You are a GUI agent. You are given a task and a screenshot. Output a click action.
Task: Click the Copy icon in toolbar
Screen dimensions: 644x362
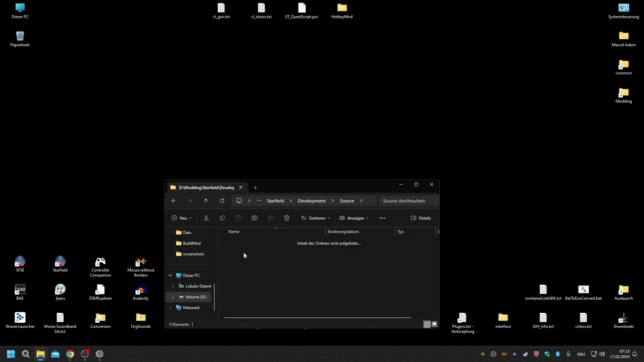(x=222, y=218)
